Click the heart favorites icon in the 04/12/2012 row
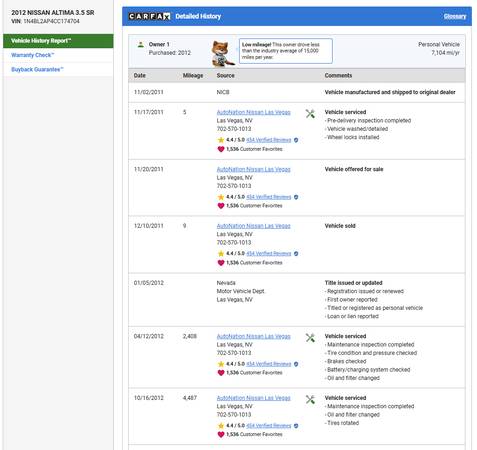The image size is (477, 450). tap(221, 373)
